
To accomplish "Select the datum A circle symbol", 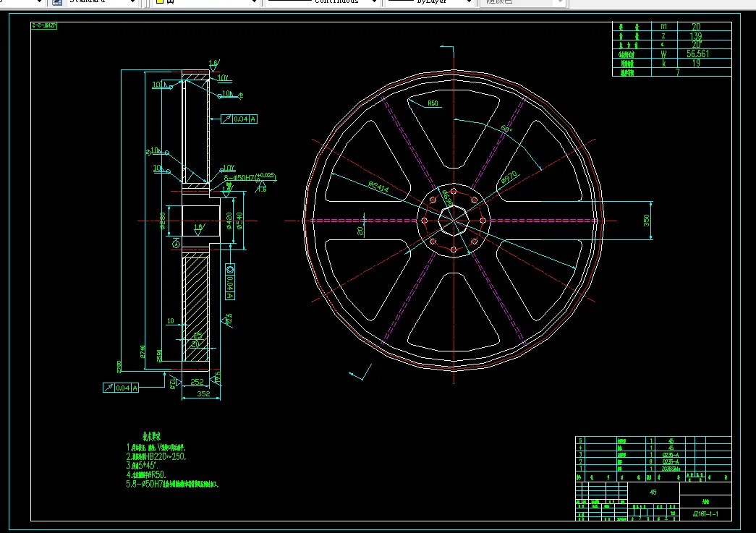I will click(x=176, y=244).
